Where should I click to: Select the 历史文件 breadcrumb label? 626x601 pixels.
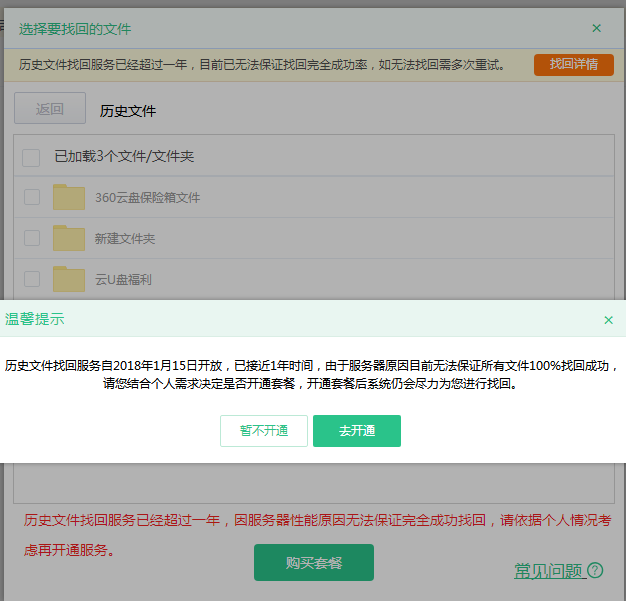(128, 111)
